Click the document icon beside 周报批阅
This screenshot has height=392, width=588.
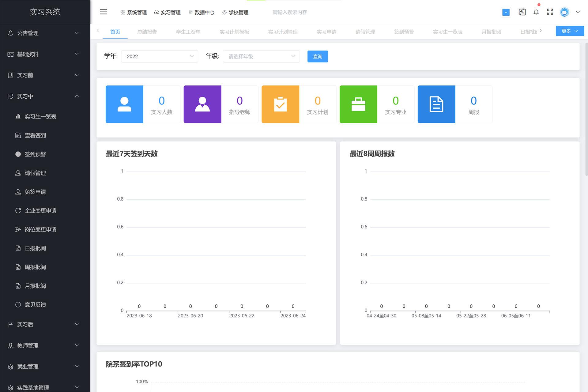tap(18, 267)
